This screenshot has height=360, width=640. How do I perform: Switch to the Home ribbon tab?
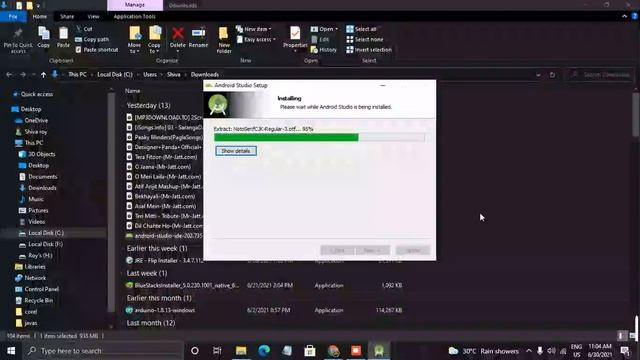[x=40, y=16]
